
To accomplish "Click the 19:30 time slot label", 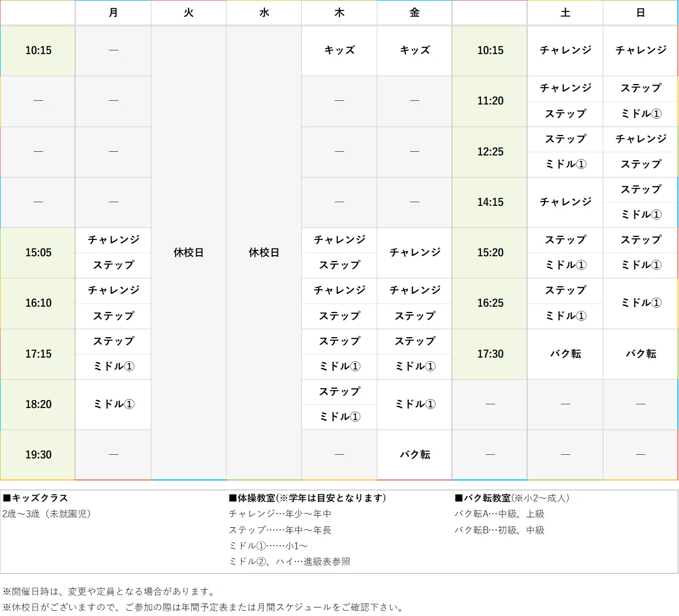I will click(x=37, y=455).
